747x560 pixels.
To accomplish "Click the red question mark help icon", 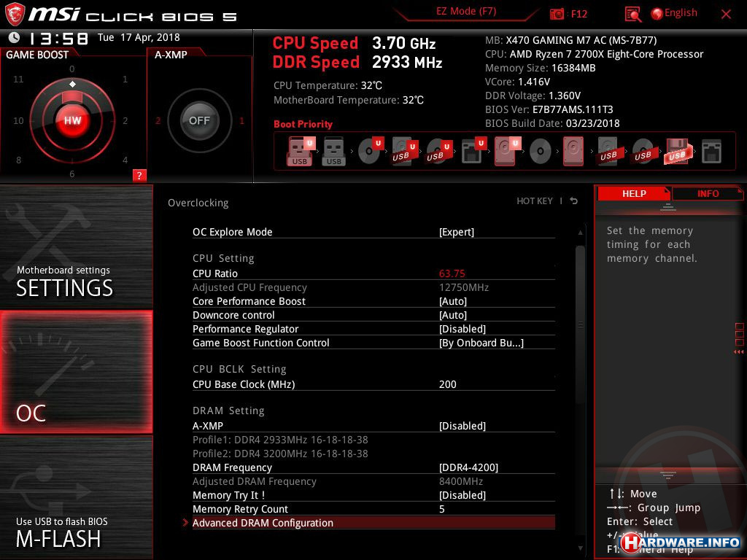I will pos(139,175).
